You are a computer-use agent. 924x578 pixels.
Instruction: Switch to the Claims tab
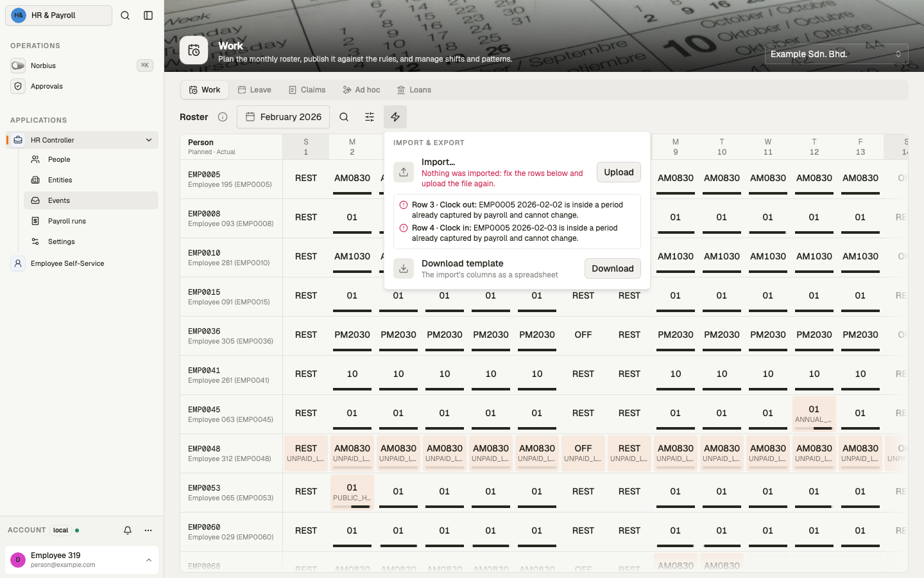click(307, 90)
